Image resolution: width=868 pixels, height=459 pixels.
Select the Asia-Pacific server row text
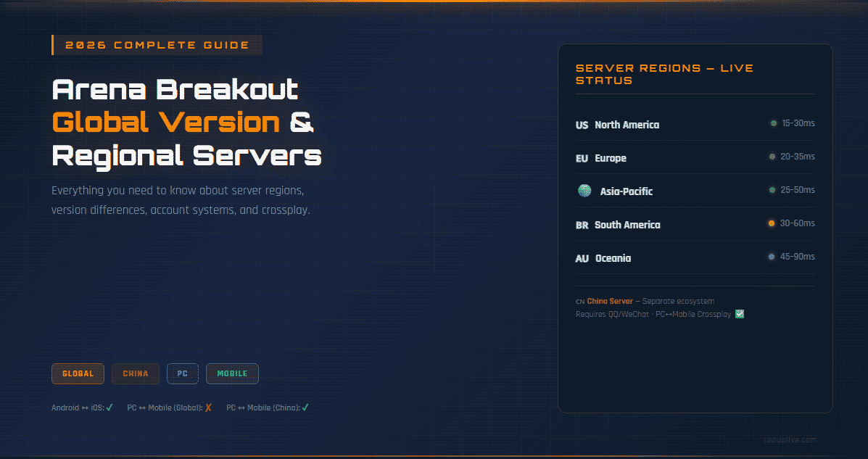626,191
